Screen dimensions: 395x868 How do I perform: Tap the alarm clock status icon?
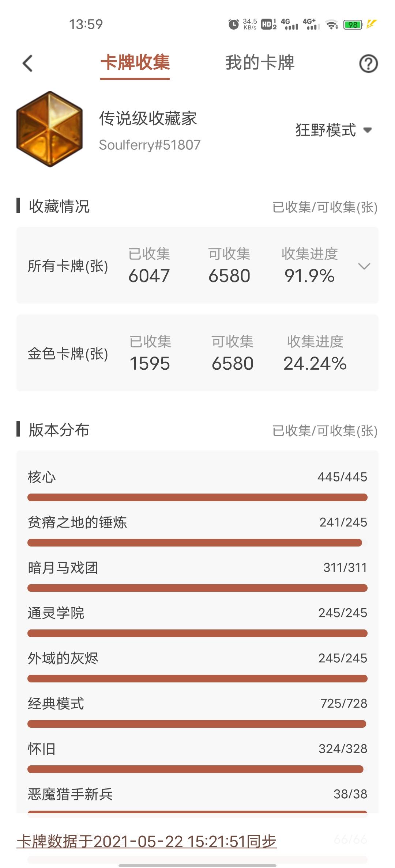233,24
